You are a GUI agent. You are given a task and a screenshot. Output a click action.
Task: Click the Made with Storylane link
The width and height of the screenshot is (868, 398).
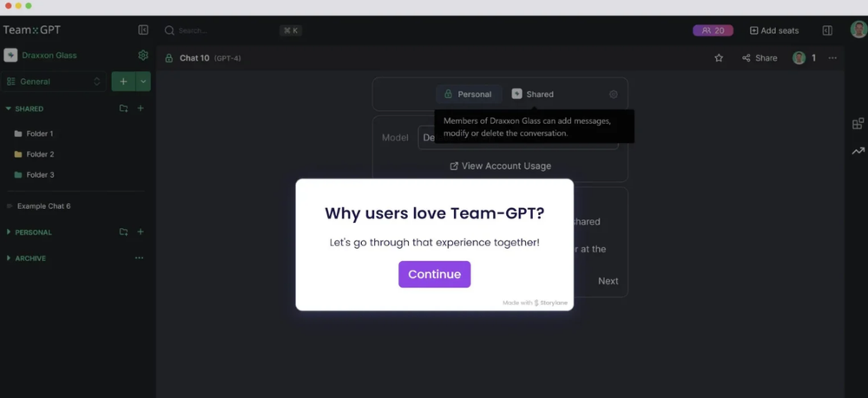coord(535,303)
